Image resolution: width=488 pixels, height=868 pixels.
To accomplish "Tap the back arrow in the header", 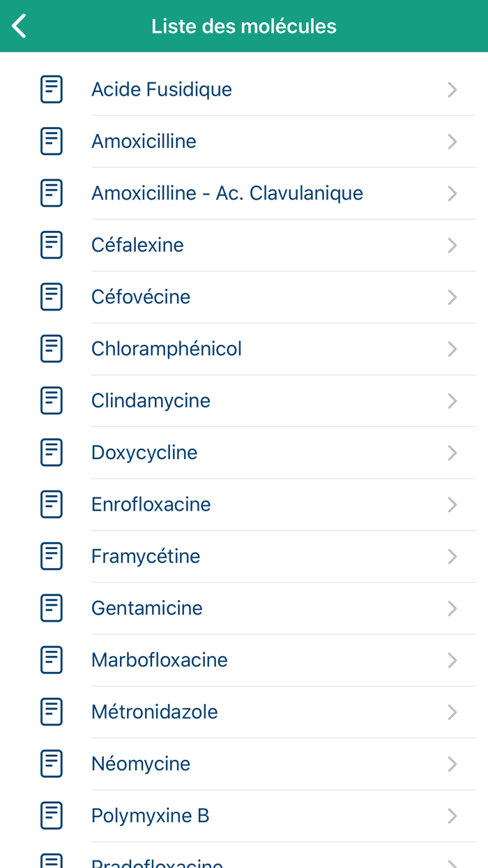I will click(18, 26).
